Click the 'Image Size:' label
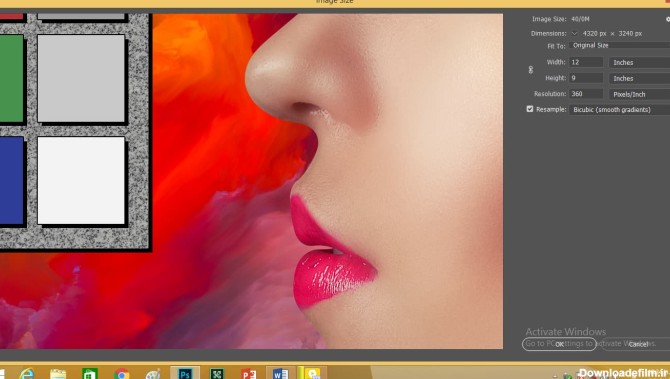Screen dimensions: 670x379 pos(549,19)
